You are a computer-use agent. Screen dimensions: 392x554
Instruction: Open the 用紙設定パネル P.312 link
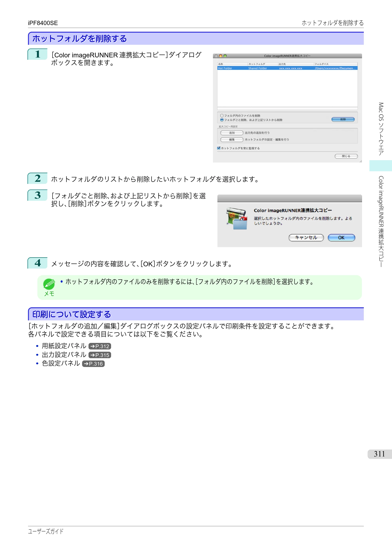pos(100,346)
